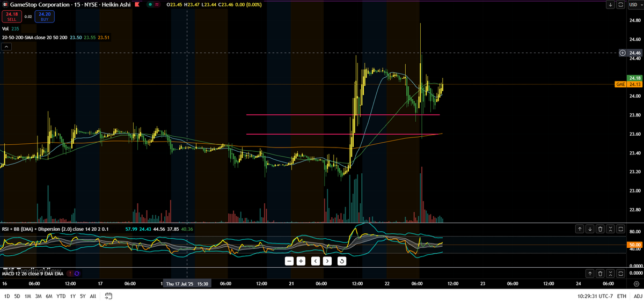This screenshot has height=302, width=644.
Task: Reset chart view with the circular arrow
Action: coord(341,261)
